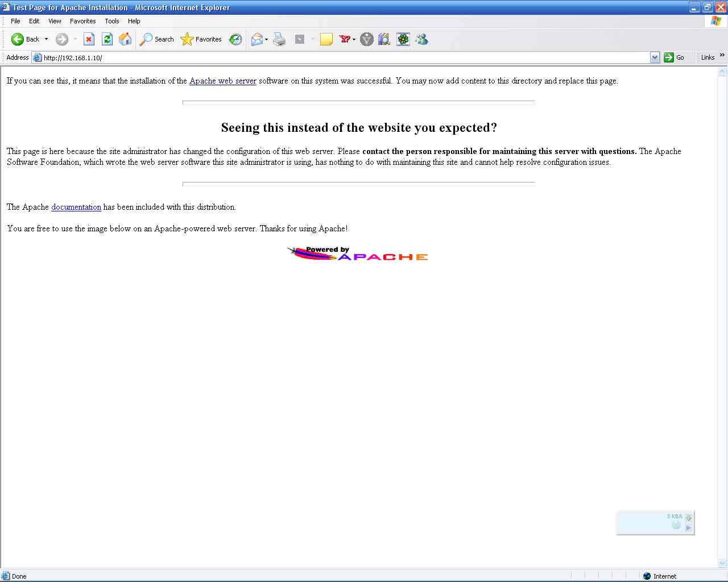Minimize the Internet Explorer window
Screen dimensions: 728x582
coord(694,7)
